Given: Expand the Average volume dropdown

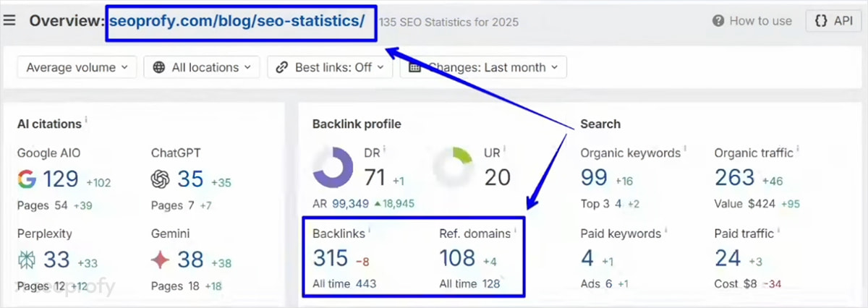Looking at the screenshot, I should pyautogui.click(x=77, y=67).
